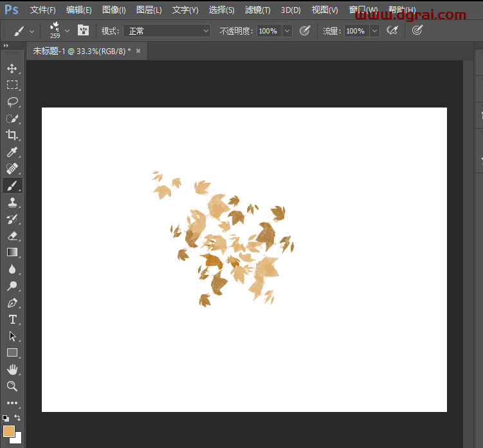Reset default foreground and background colors
The width and height of the screenshot is (483, 448).
tap(6, 418)
